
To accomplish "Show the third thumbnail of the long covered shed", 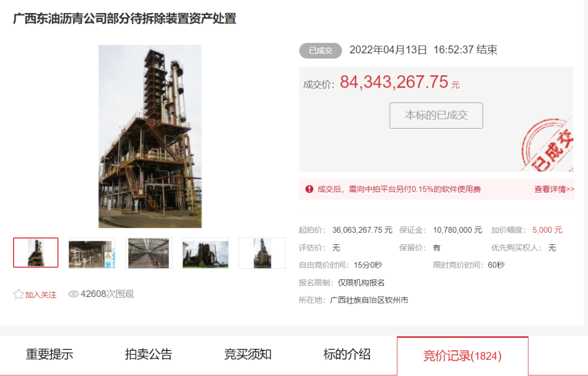I will click(x=149, y=253).
